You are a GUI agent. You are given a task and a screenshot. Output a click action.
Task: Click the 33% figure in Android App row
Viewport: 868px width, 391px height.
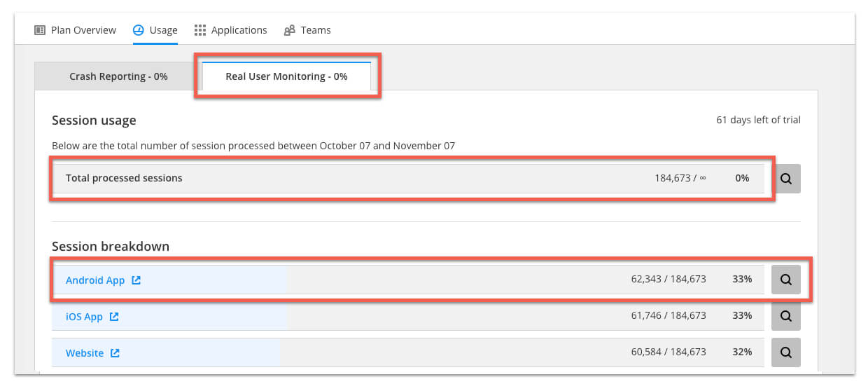tap(742, 279)
